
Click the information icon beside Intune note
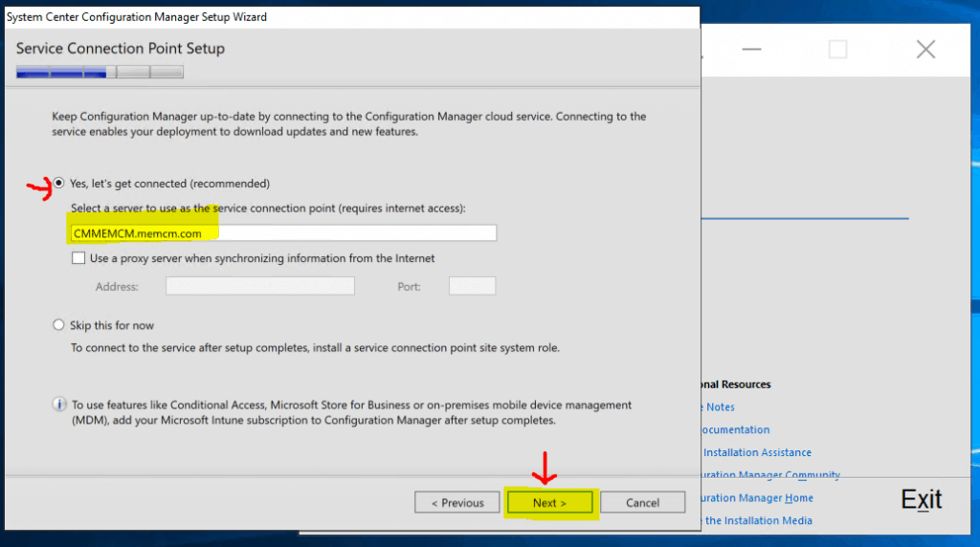[58, 405]
